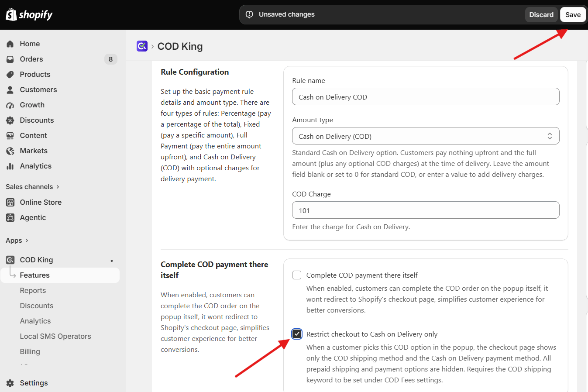
Task: Click the "Unsaved changes" text
Action: (287, 14)
